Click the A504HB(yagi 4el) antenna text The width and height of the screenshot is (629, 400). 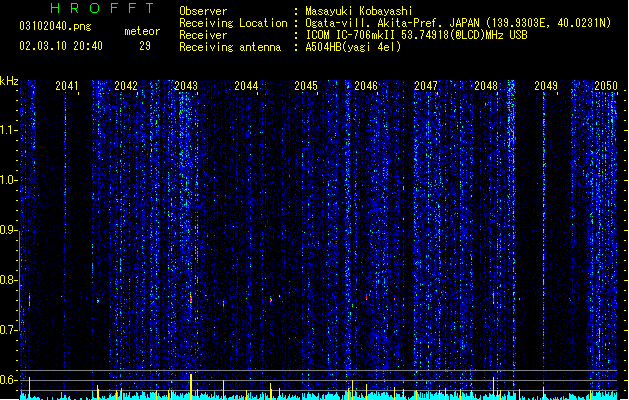click(x=353, y=47)
